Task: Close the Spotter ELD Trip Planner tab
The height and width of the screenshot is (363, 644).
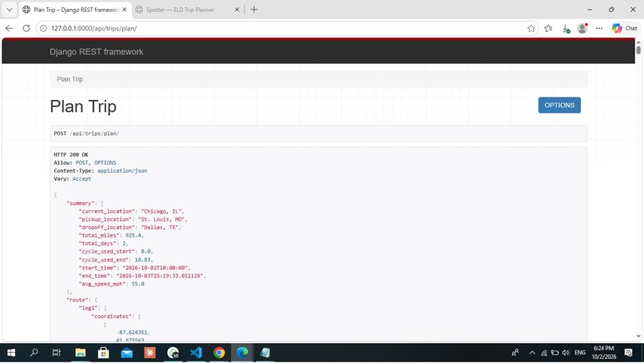Action: click(x=237, y=10)
